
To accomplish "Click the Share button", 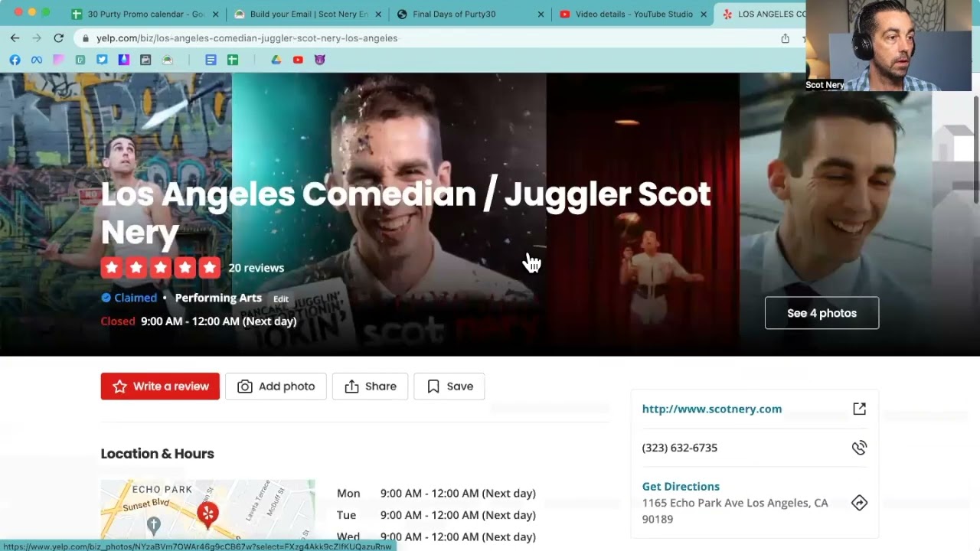I will tap(370, 386).
